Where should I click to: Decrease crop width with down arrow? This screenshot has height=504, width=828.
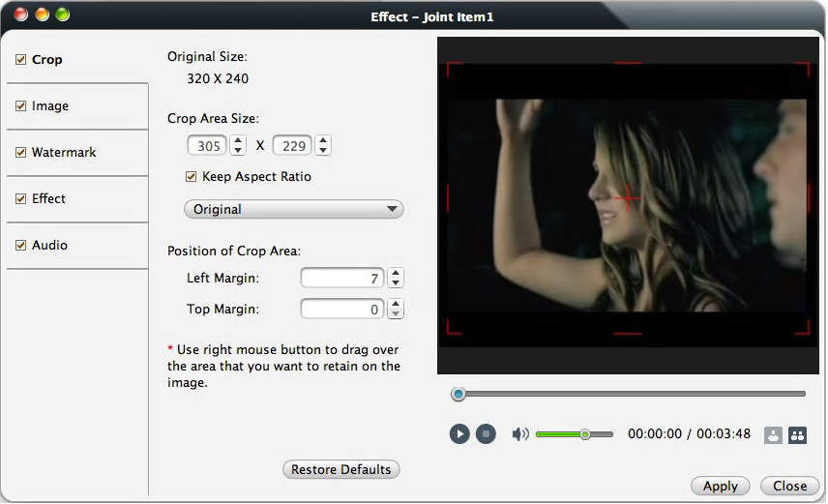pos(238,151)
